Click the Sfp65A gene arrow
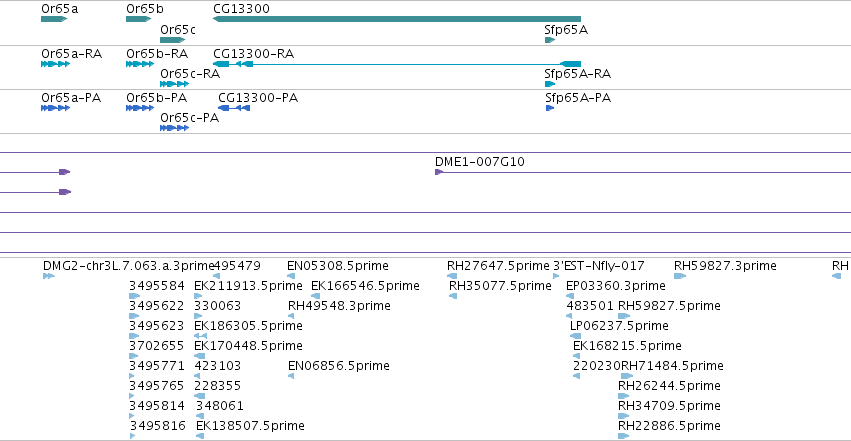 [550, 40]
